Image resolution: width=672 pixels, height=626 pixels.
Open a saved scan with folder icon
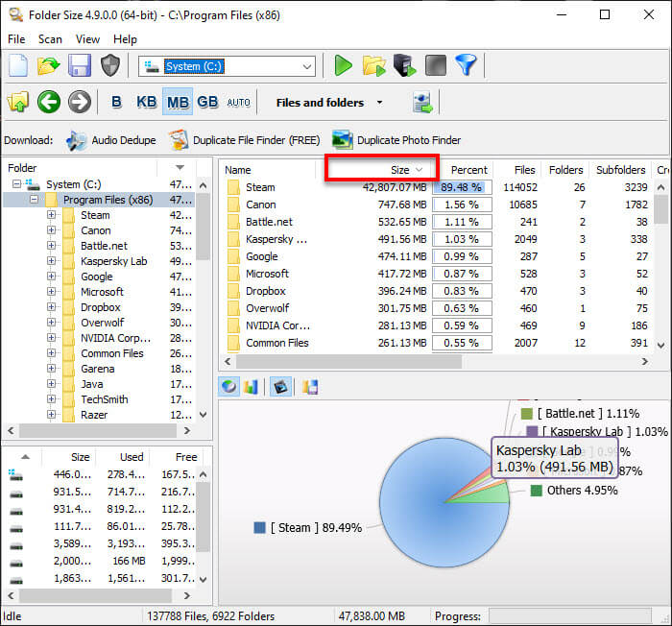48,66
